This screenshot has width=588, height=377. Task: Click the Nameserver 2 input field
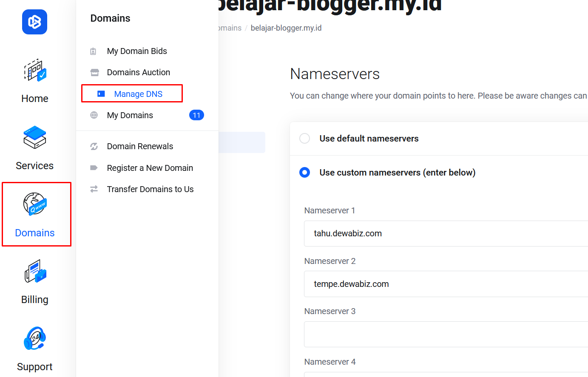tap(446, 284)
